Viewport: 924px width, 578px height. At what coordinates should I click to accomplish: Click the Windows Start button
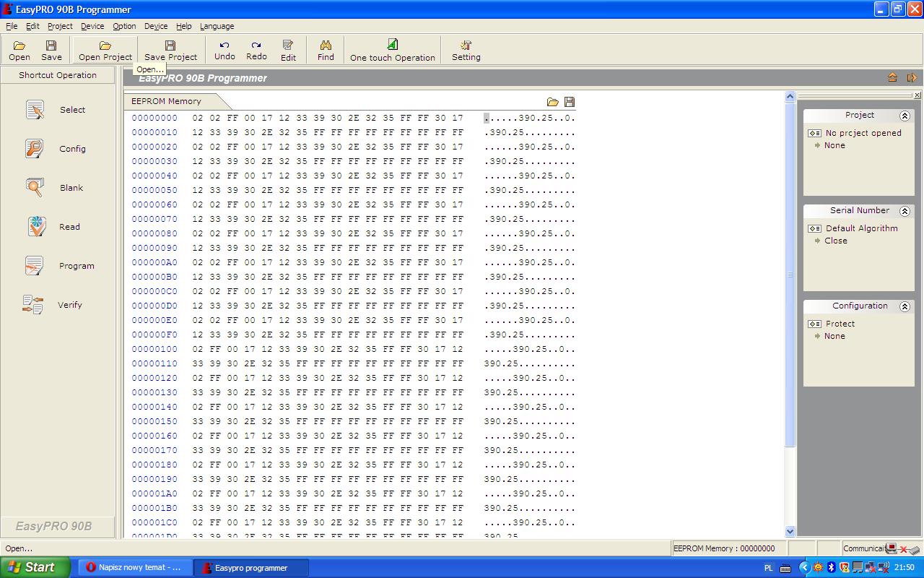35,568
